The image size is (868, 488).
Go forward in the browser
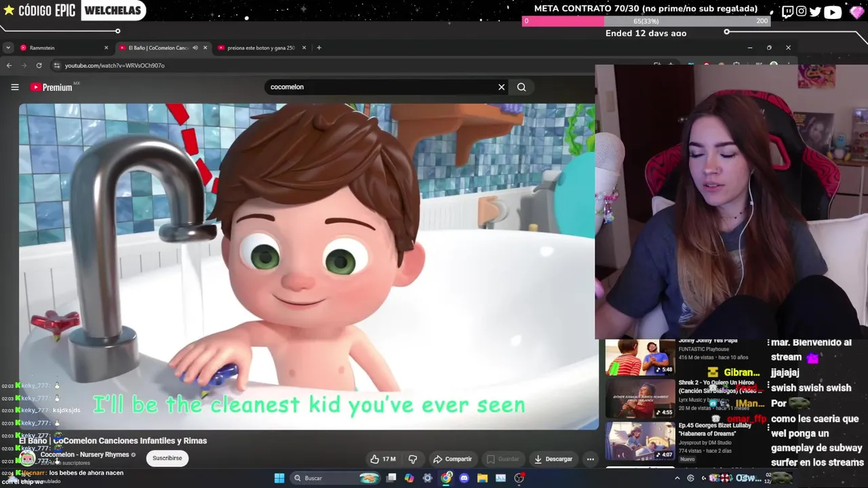point(24,65)
